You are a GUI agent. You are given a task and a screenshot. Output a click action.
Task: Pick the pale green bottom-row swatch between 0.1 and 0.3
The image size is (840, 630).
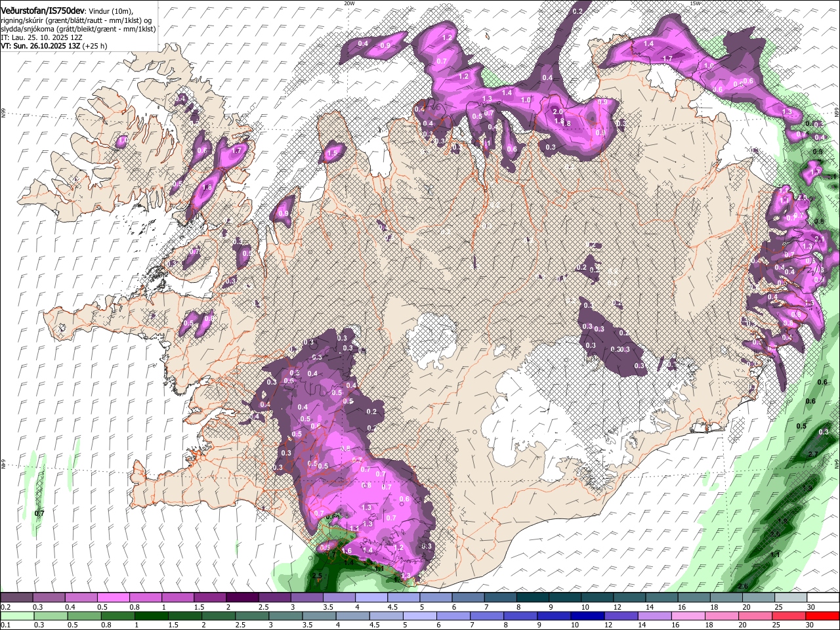[18, 616]
